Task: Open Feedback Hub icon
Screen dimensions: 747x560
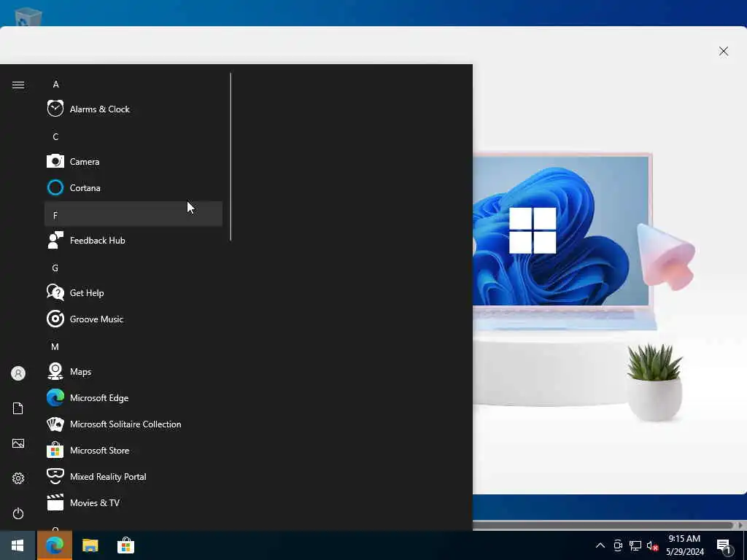Action: point(55,240)
